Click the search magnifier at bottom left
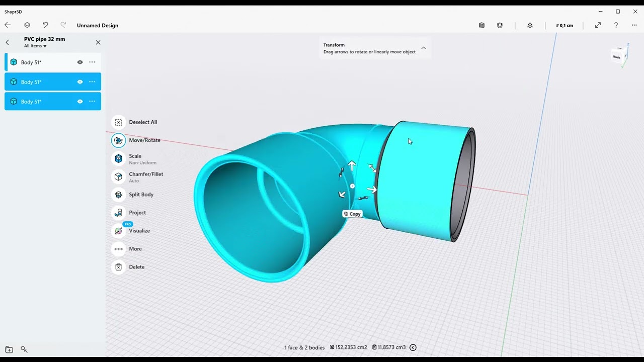The width and height of the screenshot is (644, 362). (x=24, y=349)
